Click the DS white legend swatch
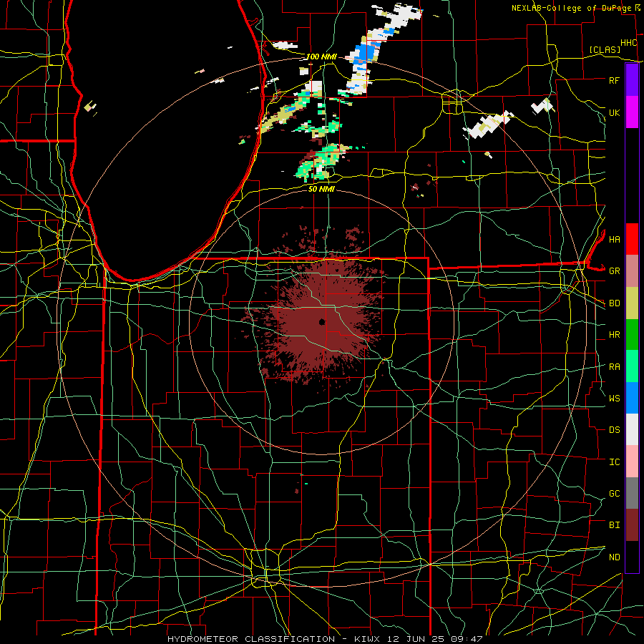Viewport: 644px width, 644px height. 632,429
